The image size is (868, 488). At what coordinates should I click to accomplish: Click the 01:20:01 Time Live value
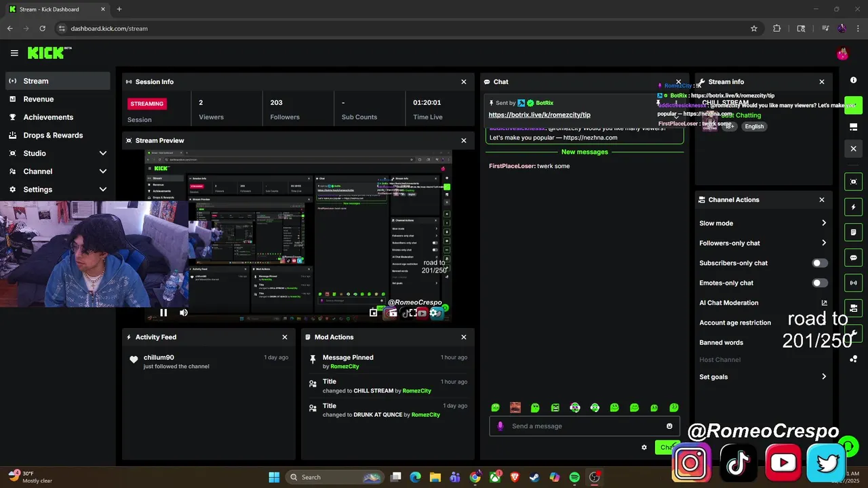pos(427,103)
